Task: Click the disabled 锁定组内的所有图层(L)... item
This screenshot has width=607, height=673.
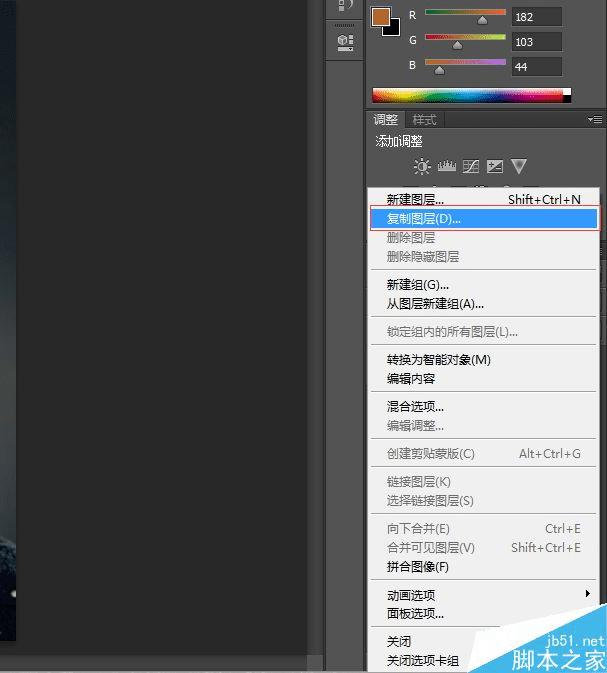Action: click(x=483, y=331)
